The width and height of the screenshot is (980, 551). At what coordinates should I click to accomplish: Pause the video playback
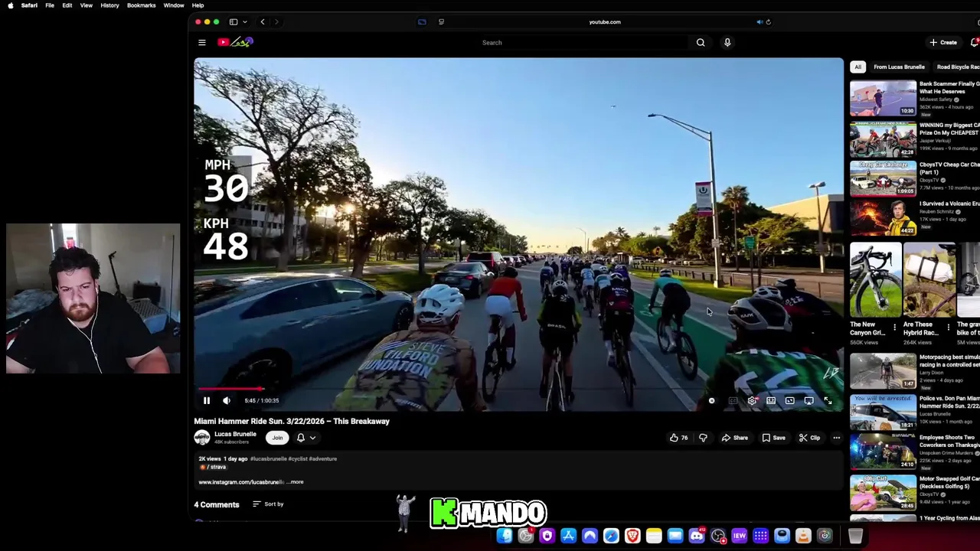tap(206, 400)
